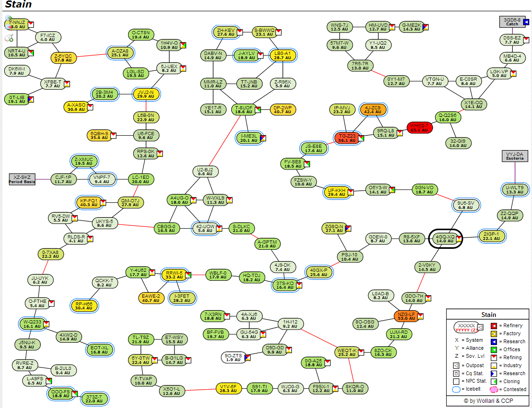Click station icon beside RRWI-5
Screen dimensions: 532x408
[188, 275]
